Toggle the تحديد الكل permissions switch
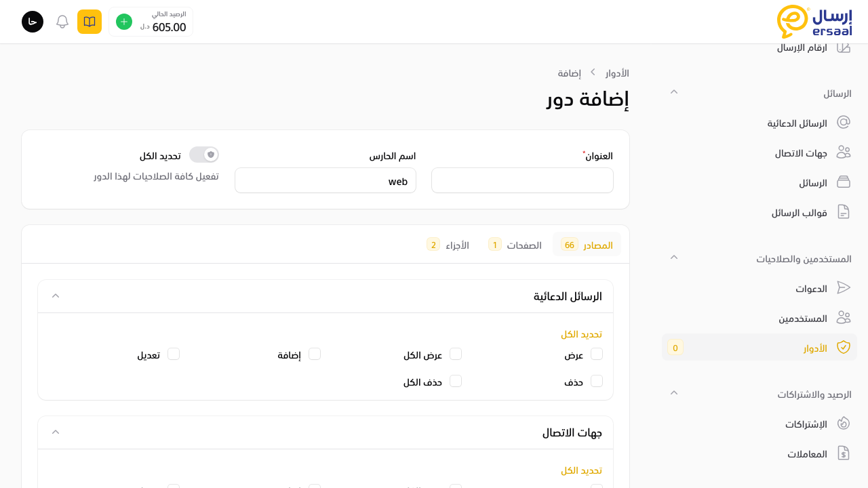868x488 pixels. coord(203,155)
